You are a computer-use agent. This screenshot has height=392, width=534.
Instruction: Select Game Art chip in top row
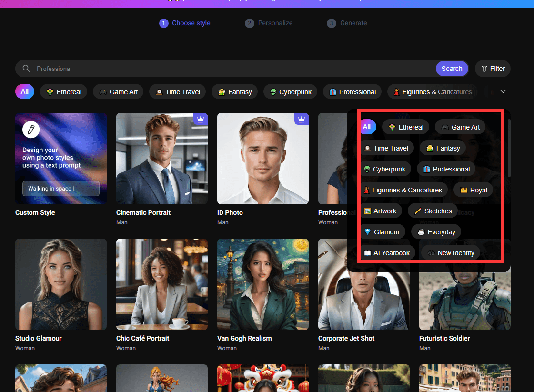[118, 92]
